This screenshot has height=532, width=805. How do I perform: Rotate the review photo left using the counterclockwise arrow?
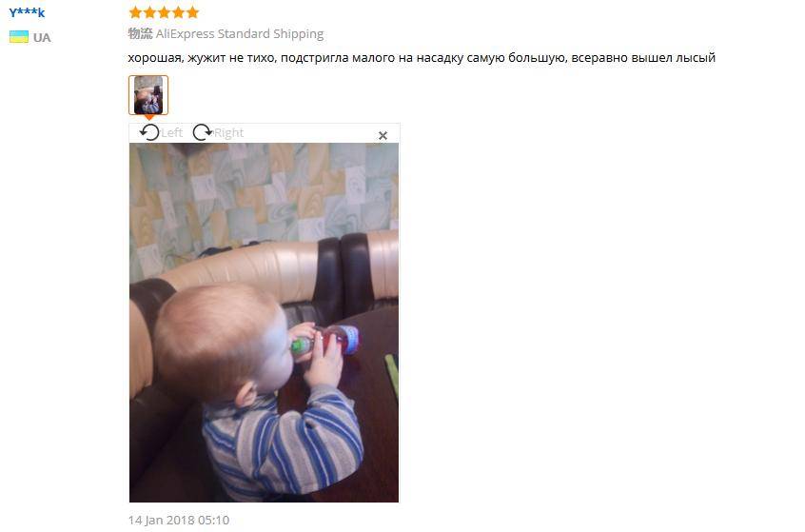point(149,132)
